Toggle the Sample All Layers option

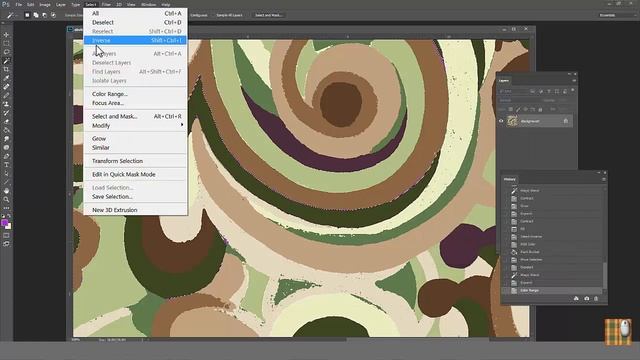click(229, 15)
